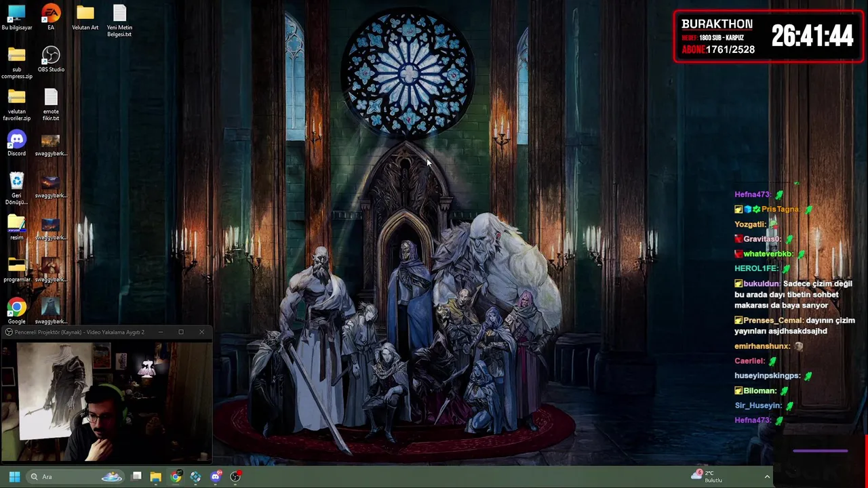Image resolution: width=868 pixels, height=488 pixels.
Task: Open the resim folder on desktop
Action: 16,228
